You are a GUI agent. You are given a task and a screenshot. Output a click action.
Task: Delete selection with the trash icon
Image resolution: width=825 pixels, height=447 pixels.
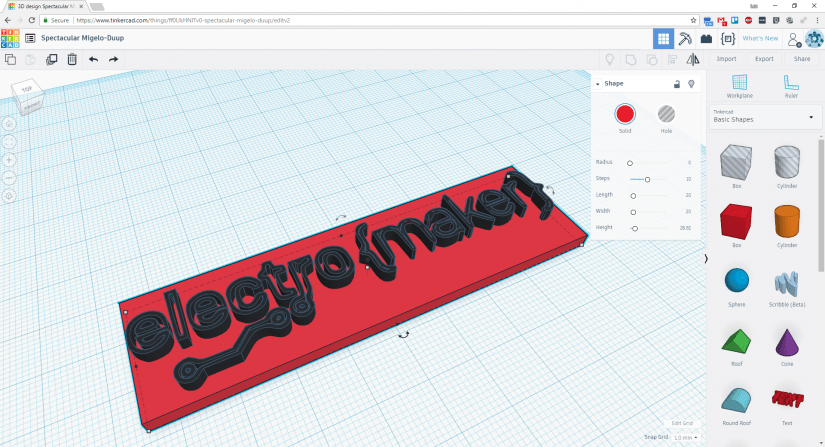tap(72, 60)
